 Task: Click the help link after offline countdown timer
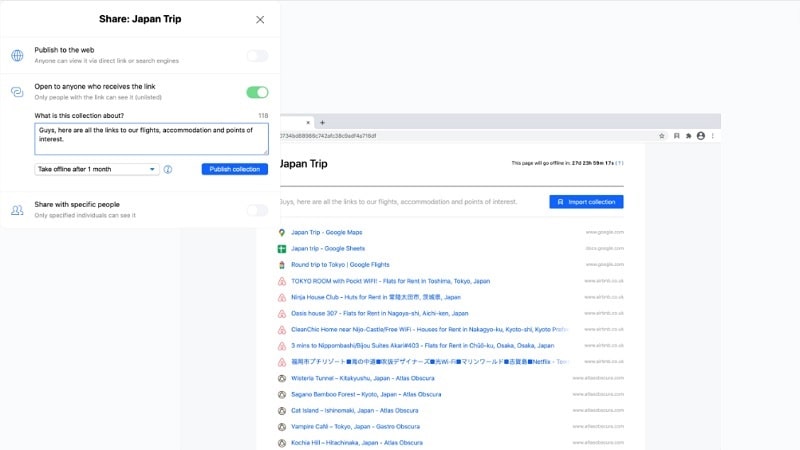tap(619, 163)
